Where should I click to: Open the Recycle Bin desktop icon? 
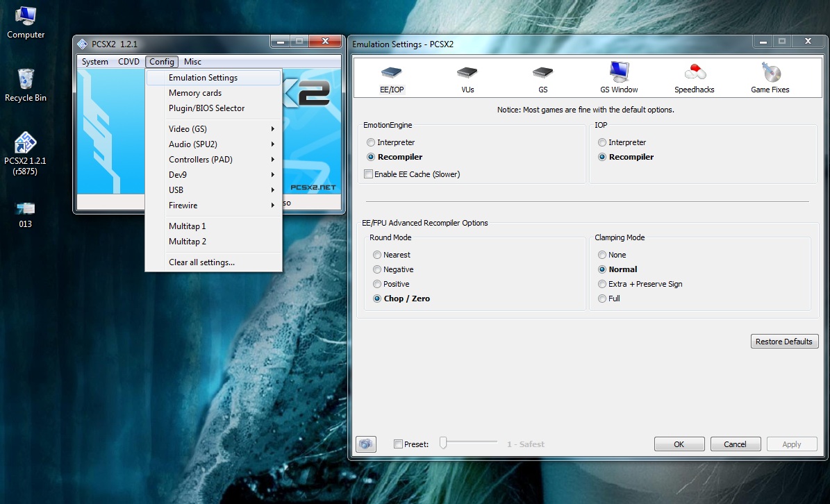point(26,79)
